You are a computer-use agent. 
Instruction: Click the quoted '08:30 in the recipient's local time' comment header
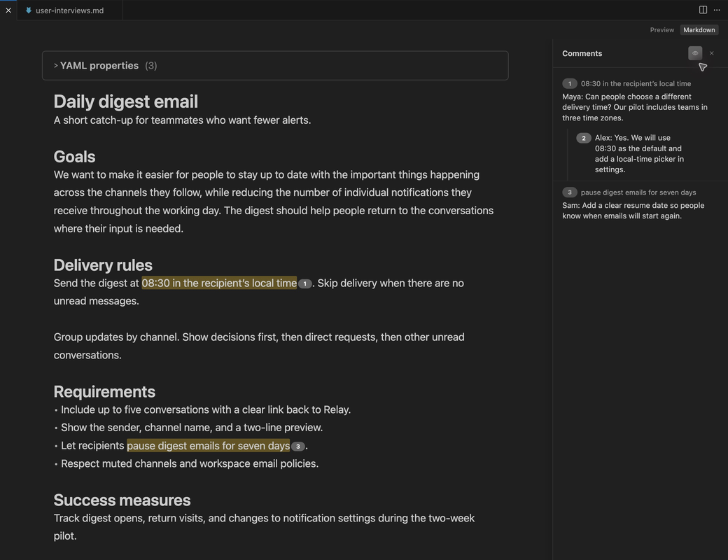click(636, 83)
